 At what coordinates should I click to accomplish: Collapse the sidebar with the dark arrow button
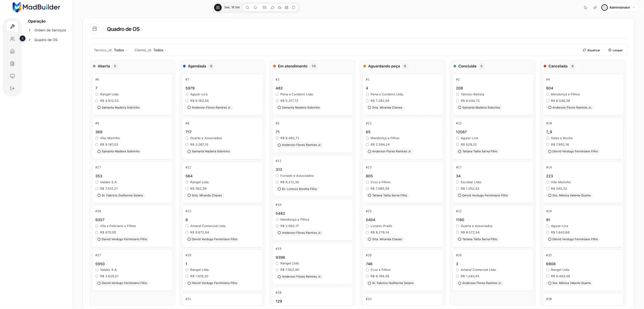coord(23,38)
